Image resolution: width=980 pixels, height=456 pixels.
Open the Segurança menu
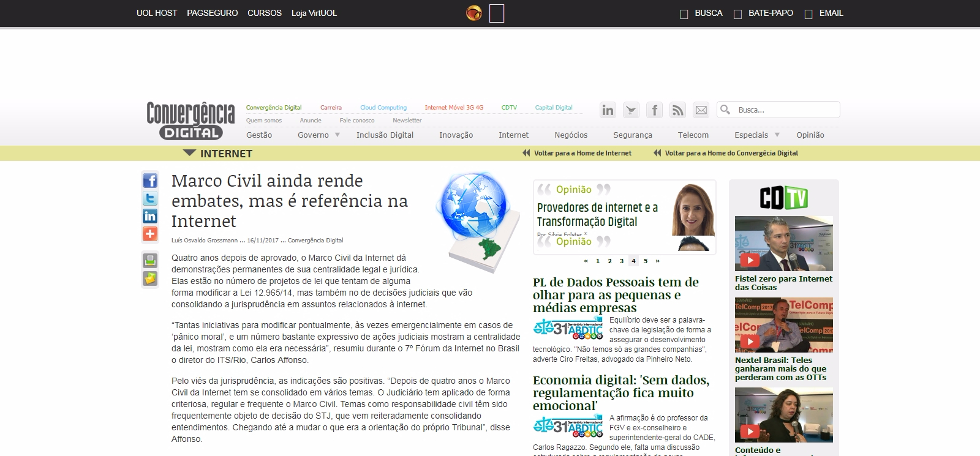[x=633, y=135]
